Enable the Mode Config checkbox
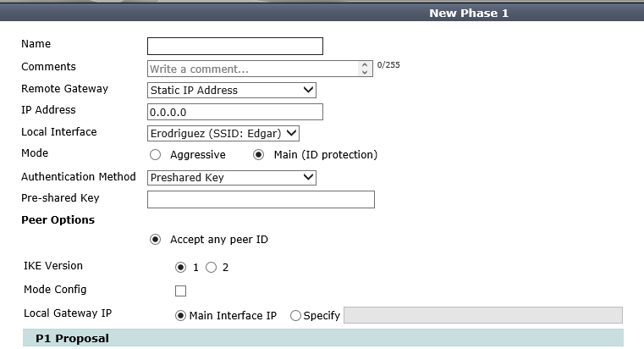The image size is (644, 349). click(x=180, y=291)
